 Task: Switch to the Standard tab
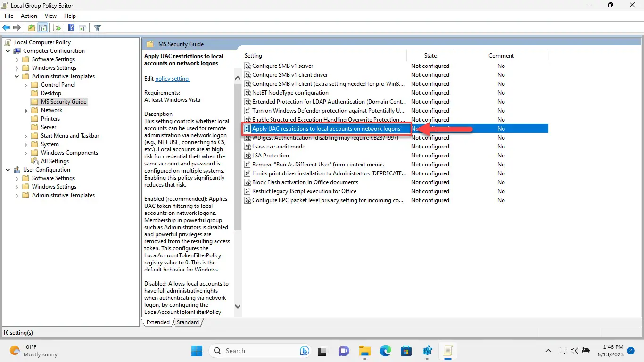188,322
